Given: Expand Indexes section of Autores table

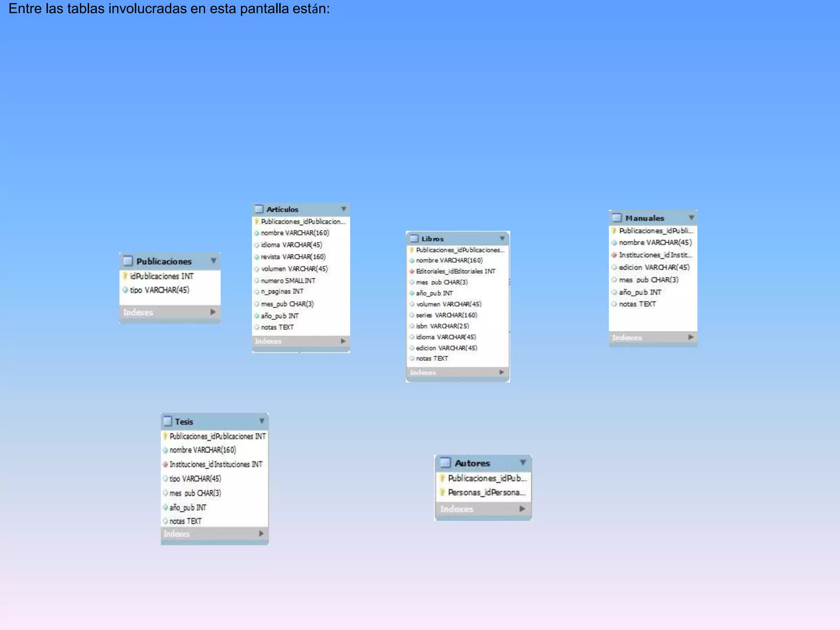Looking at the screenshot, I should [522, 509].
